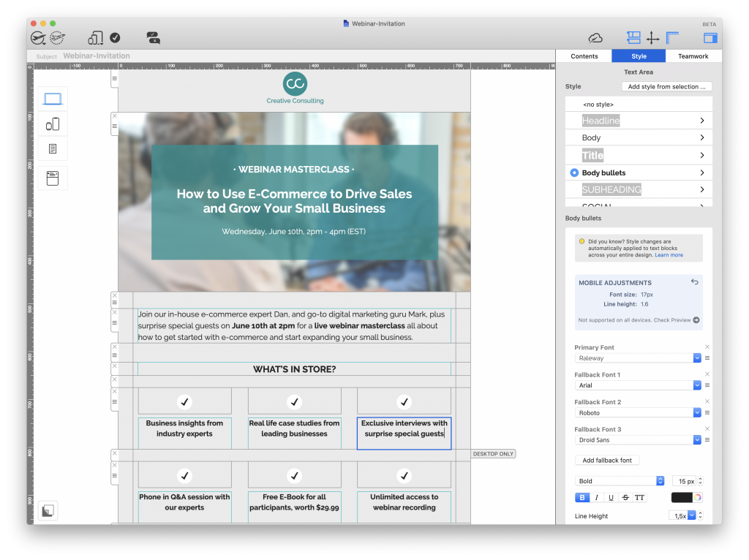Click reorder handle beside Arial font
Screen dimensions: 749x560
707,385
